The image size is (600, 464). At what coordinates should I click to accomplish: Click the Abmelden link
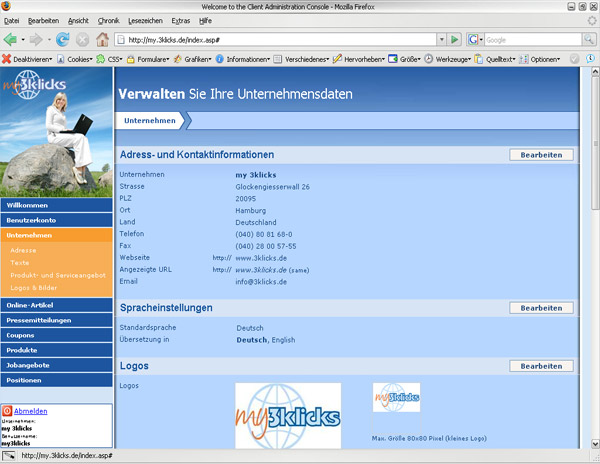pyautogui.click(x=31, y=411)
